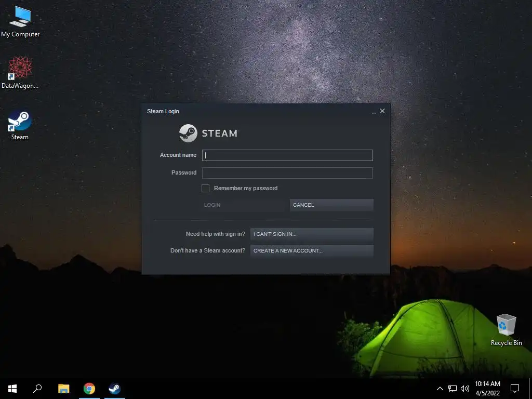Open the network status tray icon
The image size is (532, 399).
[x=453, y=389]
